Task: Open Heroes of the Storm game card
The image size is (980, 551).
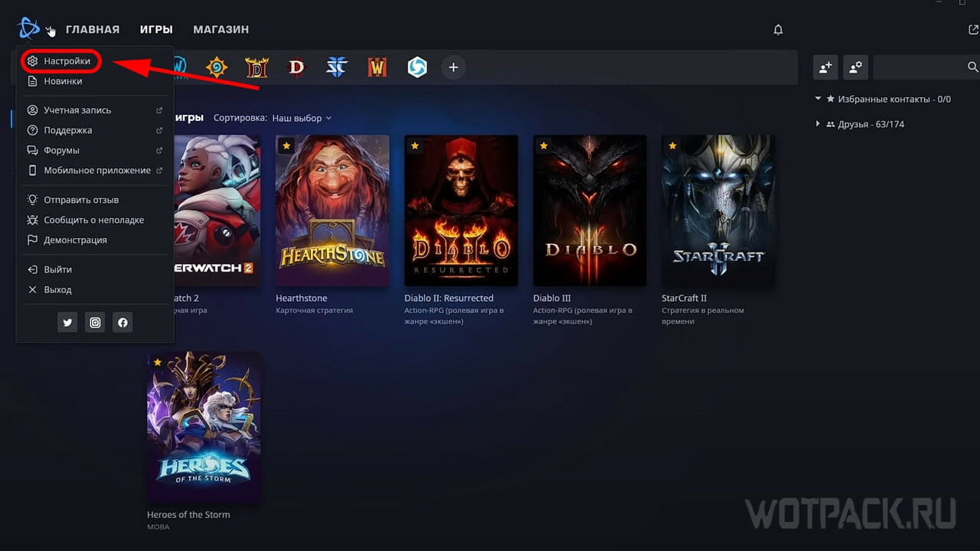Action: (x=204, y=427)
